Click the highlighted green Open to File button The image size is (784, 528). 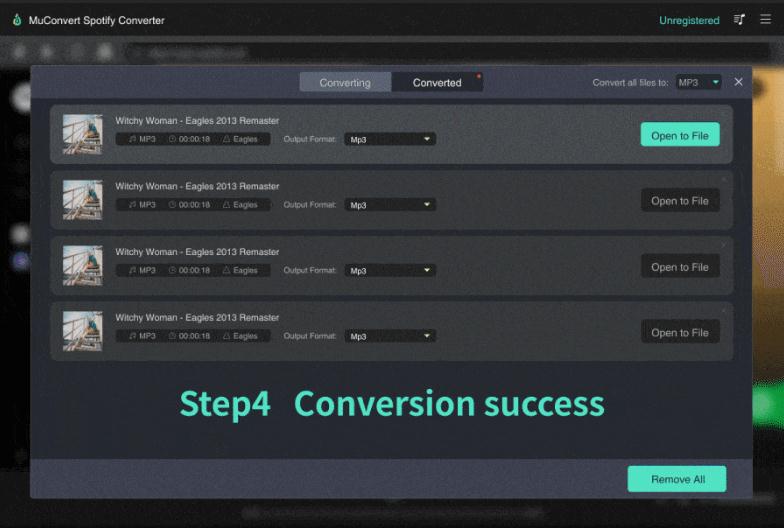[x=680, y=135]
